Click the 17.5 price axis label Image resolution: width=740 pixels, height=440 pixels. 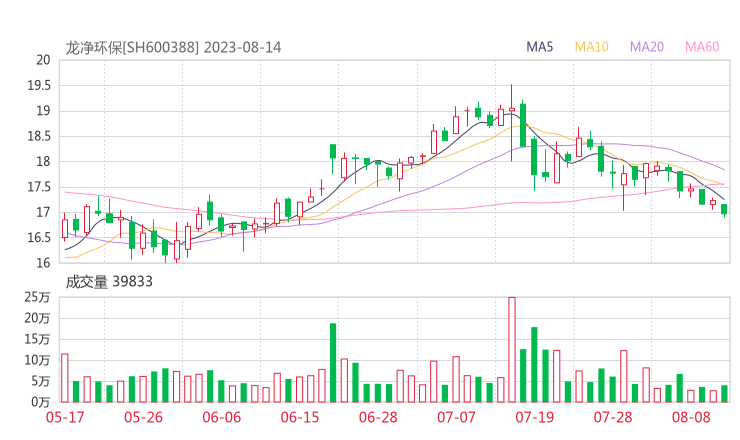tap(39, 187)
